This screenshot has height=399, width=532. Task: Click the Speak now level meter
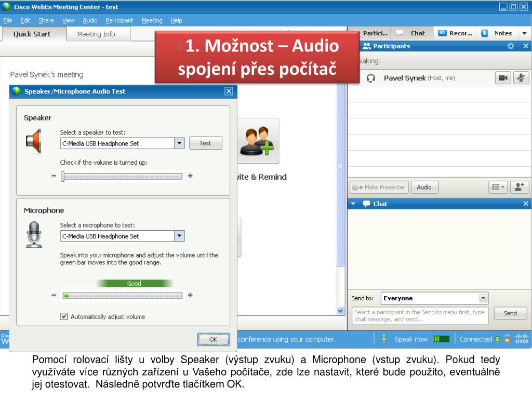tap(441, 339)
